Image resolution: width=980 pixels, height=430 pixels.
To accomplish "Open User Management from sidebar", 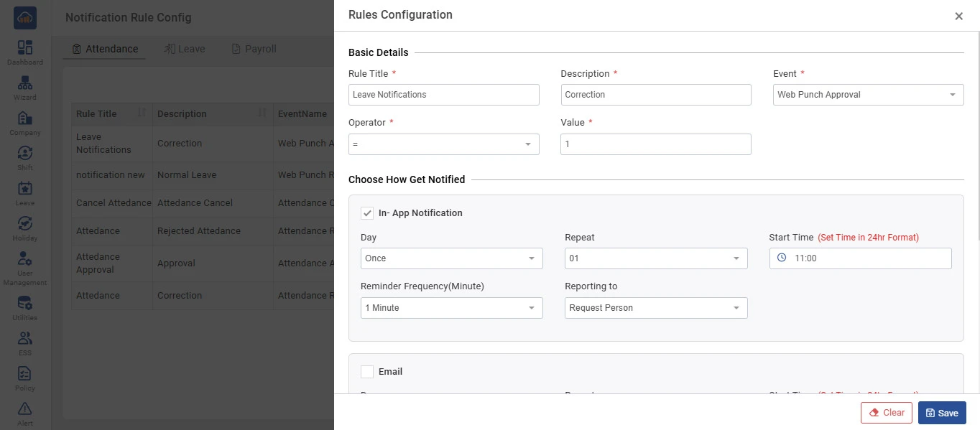I will pyautogui.click(x=25, y=259).
